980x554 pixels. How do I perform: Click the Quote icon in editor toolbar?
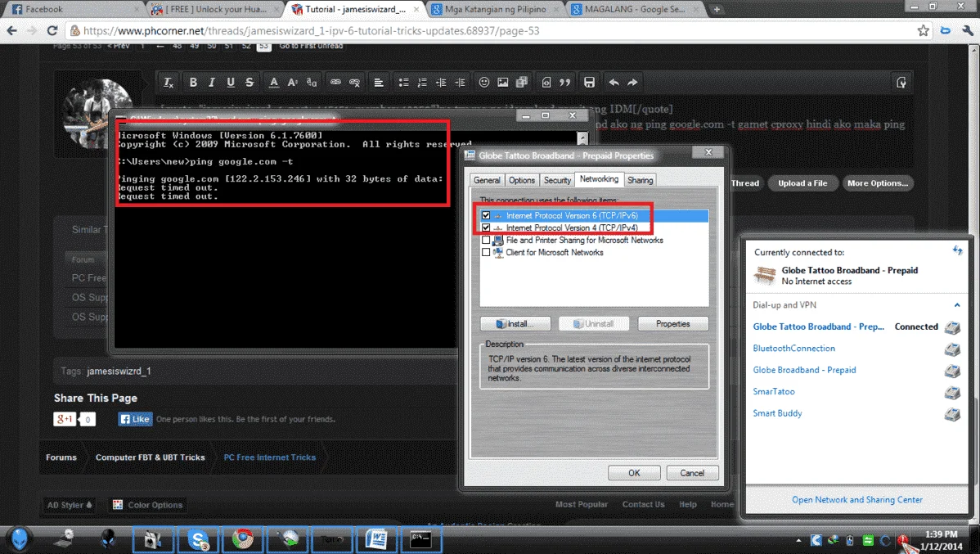click(565, 83)
